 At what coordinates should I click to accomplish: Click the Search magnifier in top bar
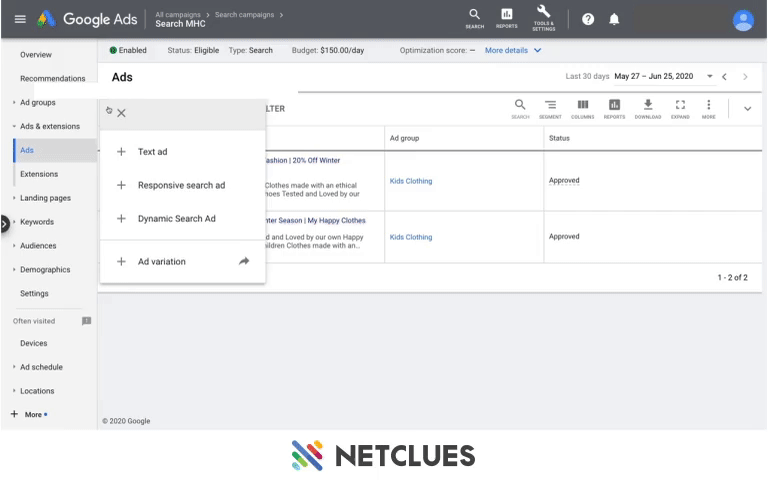(474, 18)
